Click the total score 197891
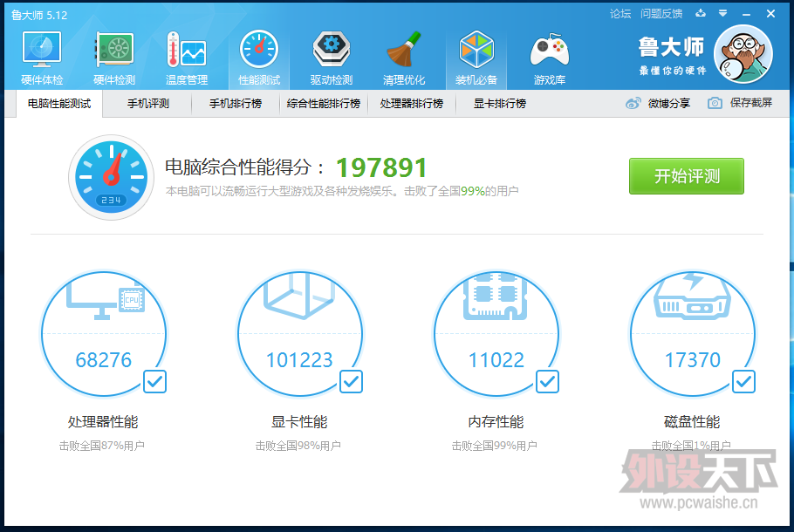This screenshot has width=794, height=532. (x=381, y=167)
